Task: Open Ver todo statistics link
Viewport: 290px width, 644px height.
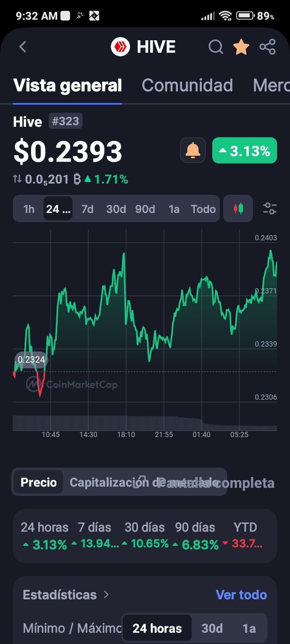Action: 241,594
